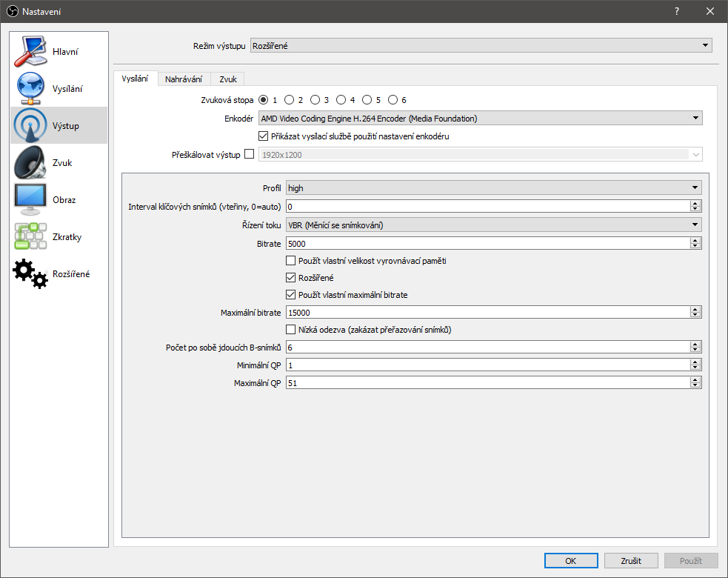The image size is (728, 578).
Task: Select audio track 1 radio button
Action: click(263, 100)
